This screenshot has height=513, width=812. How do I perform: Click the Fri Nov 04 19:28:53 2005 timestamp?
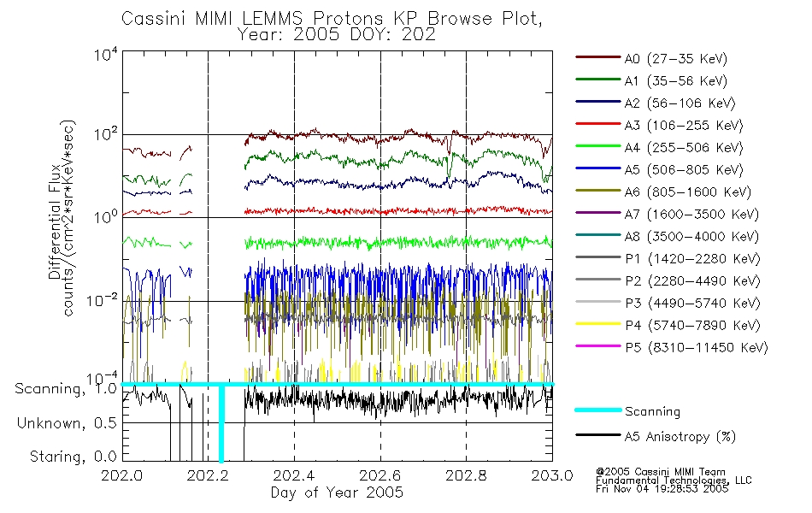(662, 489)
